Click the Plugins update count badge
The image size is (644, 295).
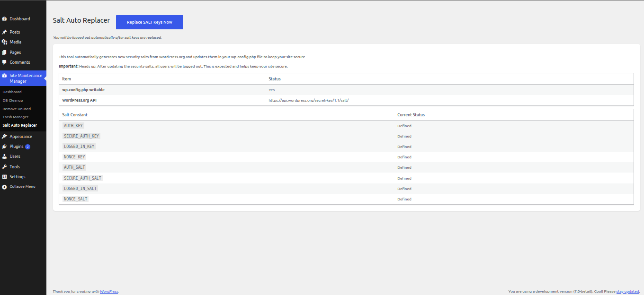tap(27, 147)
